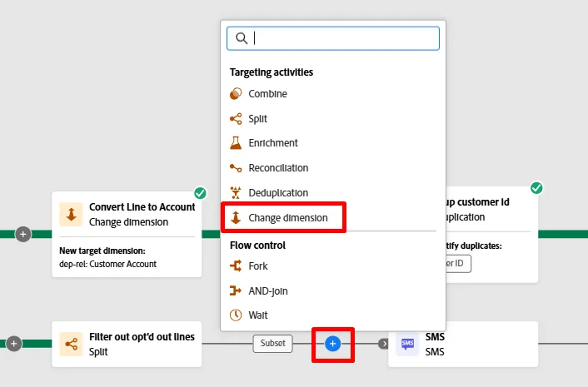Open the SMS delivery activity icon
Image resolution: width=588 pixels, height=387 pixels.
407,344
